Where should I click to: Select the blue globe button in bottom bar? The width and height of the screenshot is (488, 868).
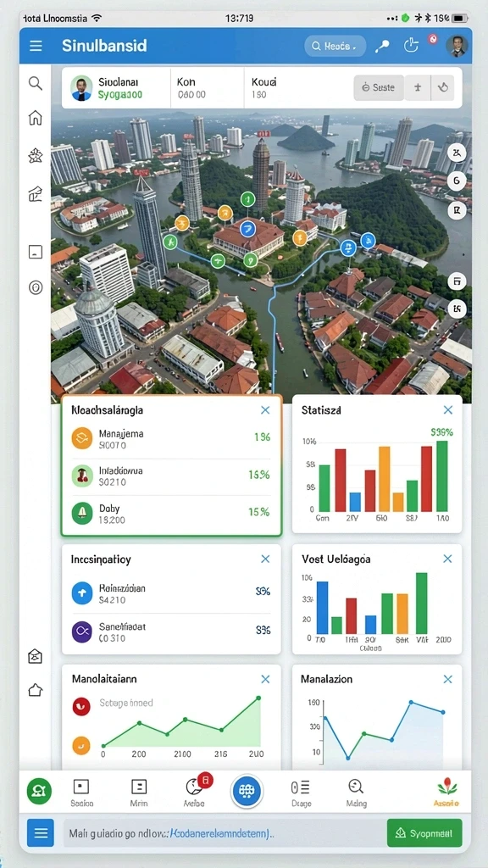(247, 791)
